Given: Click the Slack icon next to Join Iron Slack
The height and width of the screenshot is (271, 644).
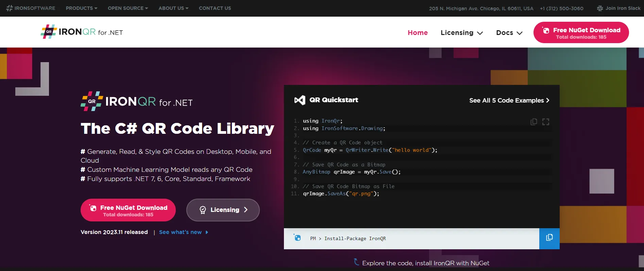Looking at the screenshot, I should (600, 8).
